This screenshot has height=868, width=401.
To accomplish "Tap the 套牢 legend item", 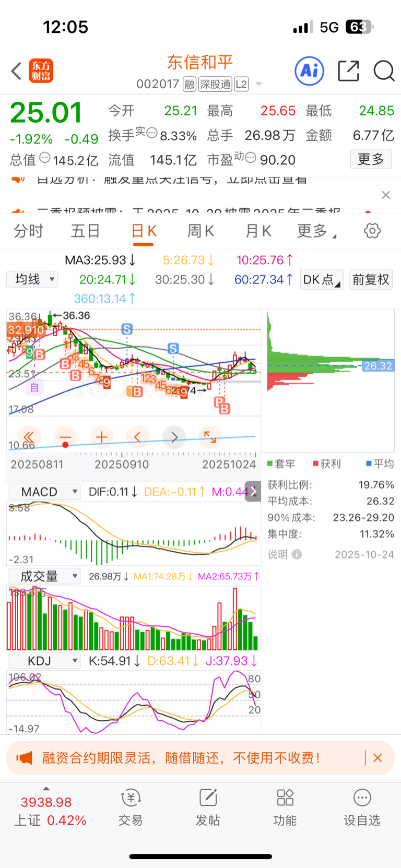I will click(x=281, y=463).
